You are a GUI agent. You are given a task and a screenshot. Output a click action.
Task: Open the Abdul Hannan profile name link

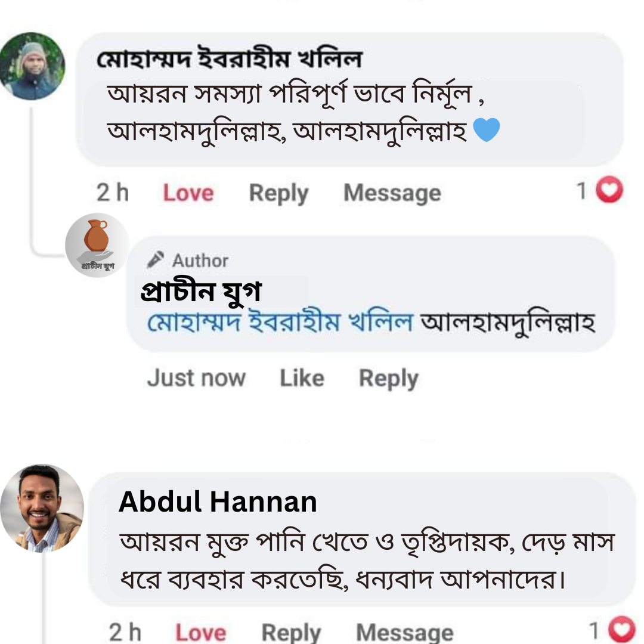[218, 502]
